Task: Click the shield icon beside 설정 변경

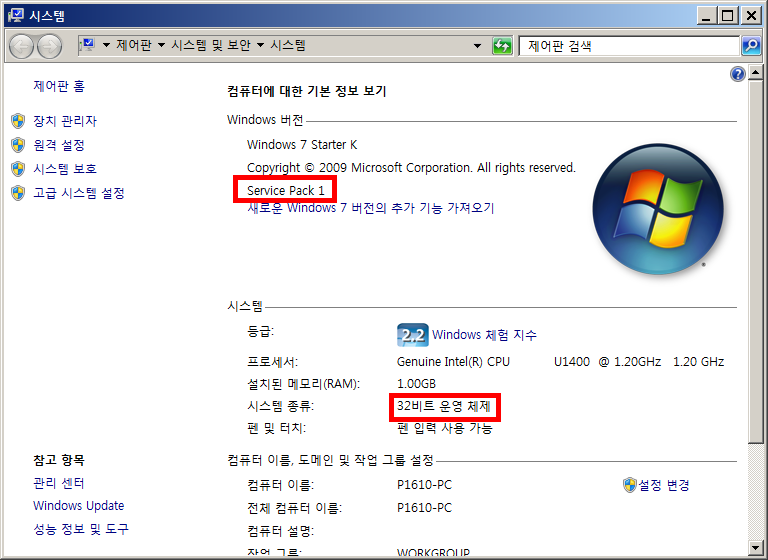Action: click(x=629, y=485)
